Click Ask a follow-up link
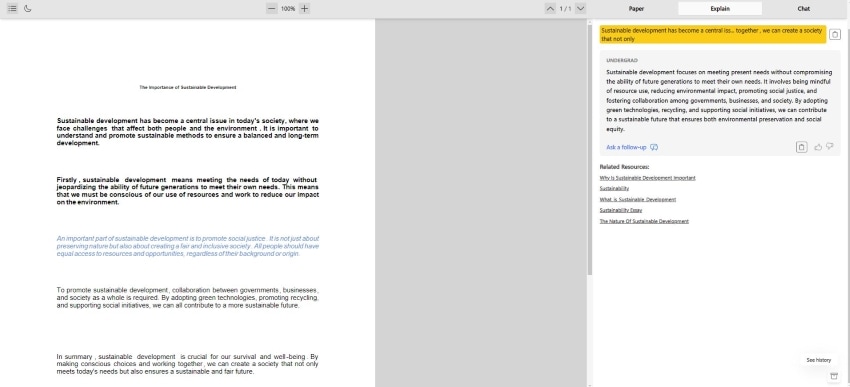Image resolution: width=850 pixels, height=387 pixels. [626, 147]
